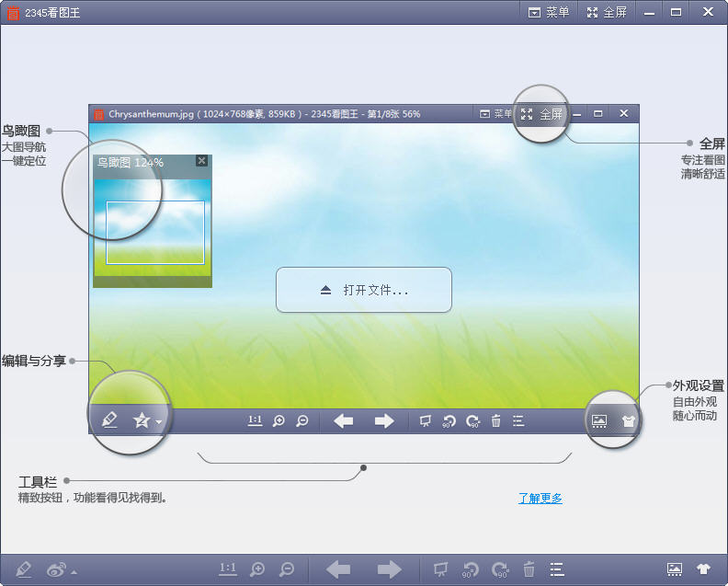Start slideshow from the main bottom toolbar
This screenshot has width=728, height=586.
[x=440, y=569]
